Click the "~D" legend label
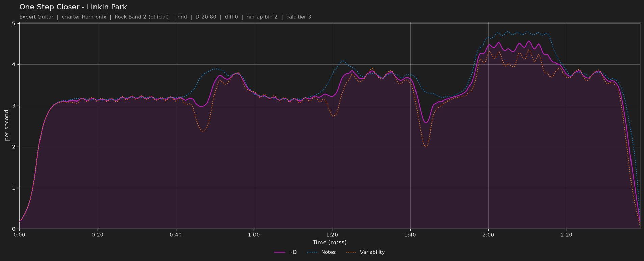Image resolution: width=644 pixels, height=261 pixels. [293, 252]
